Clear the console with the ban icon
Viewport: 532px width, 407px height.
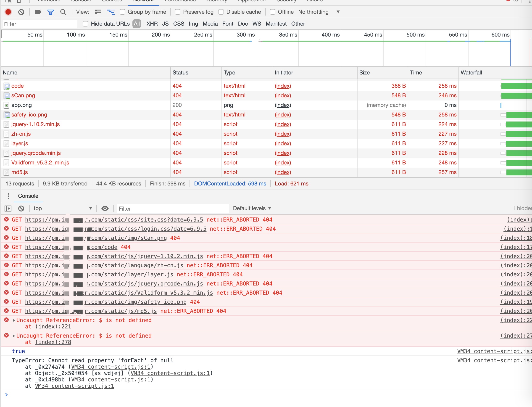coord(21,208)
